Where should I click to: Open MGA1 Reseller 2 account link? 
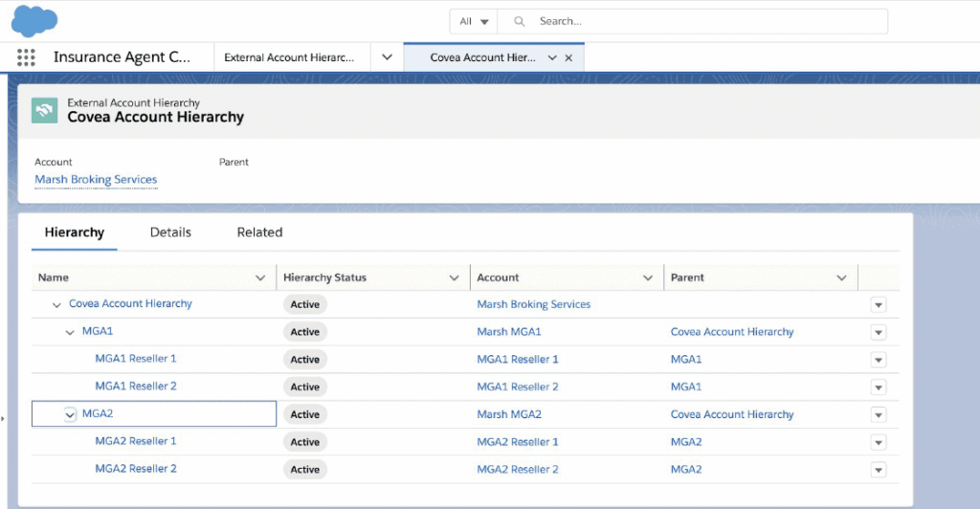(x=518, y=387)
